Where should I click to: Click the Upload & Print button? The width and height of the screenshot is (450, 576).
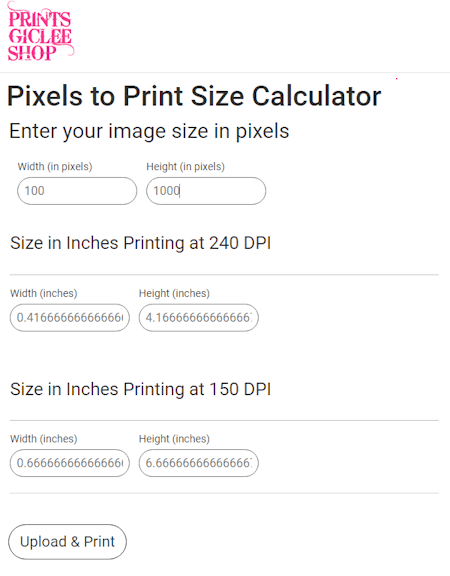point(68,542)
